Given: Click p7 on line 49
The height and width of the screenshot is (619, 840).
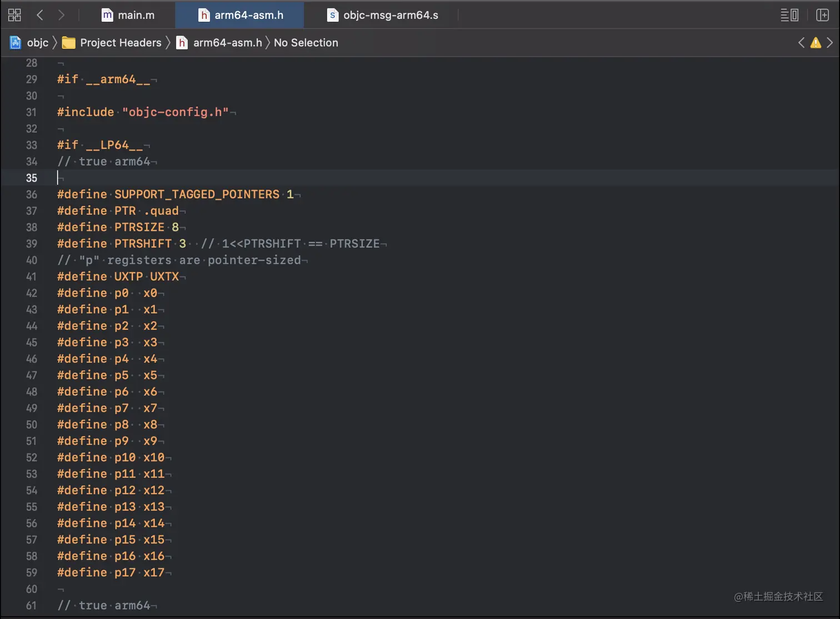Looking at the screenshot, I should point(122,409).
